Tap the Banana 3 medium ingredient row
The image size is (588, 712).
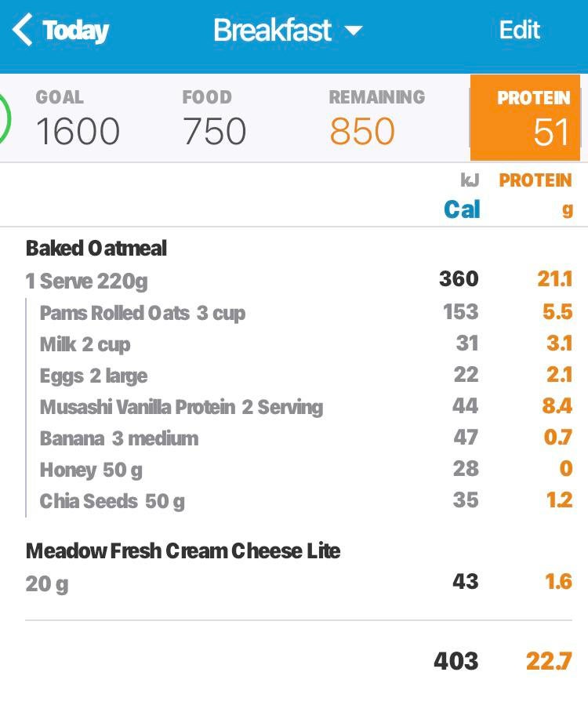[119, 438]
